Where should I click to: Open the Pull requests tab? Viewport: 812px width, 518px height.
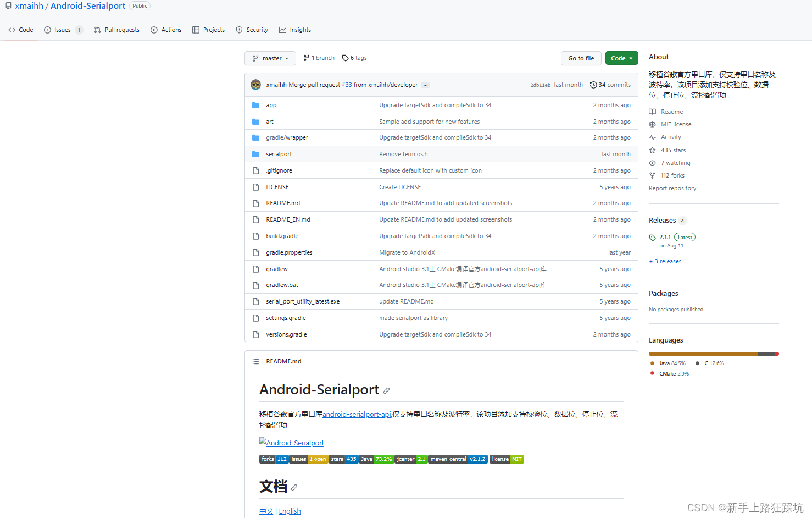116,30
